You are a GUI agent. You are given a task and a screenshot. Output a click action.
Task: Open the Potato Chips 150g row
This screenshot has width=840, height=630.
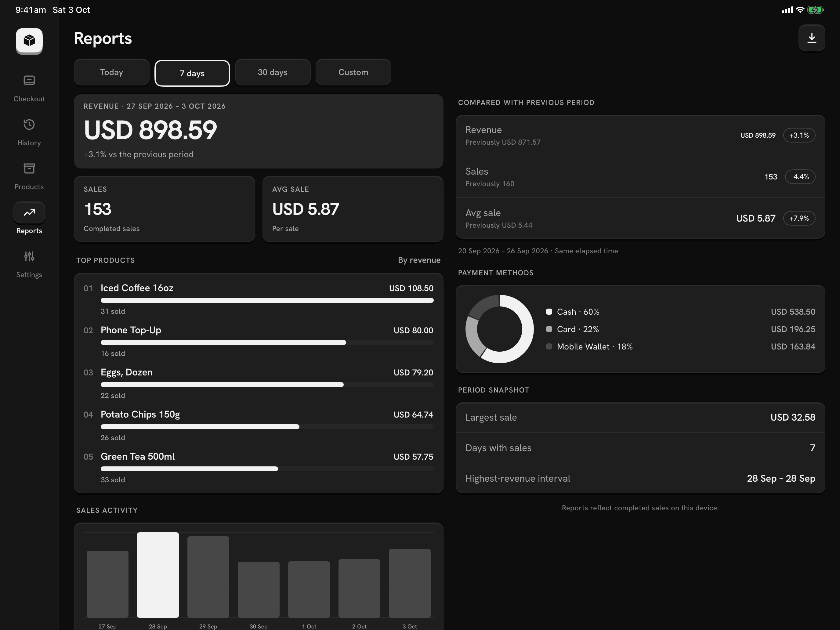[x=258, y=426]
